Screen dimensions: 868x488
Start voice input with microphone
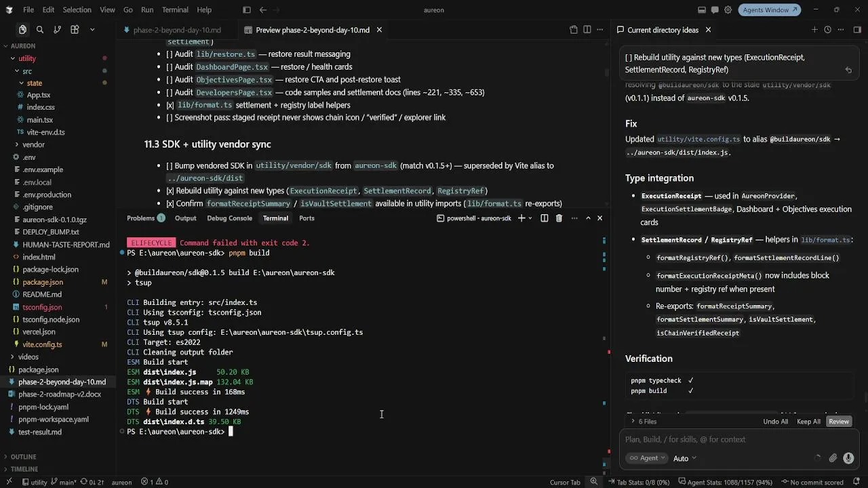[x=848, y=458]
